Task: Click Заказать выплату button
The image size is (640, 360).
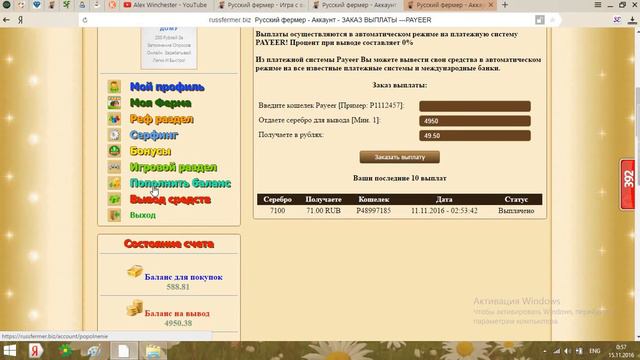Action: pyautogui.click(x=400, y=157)
